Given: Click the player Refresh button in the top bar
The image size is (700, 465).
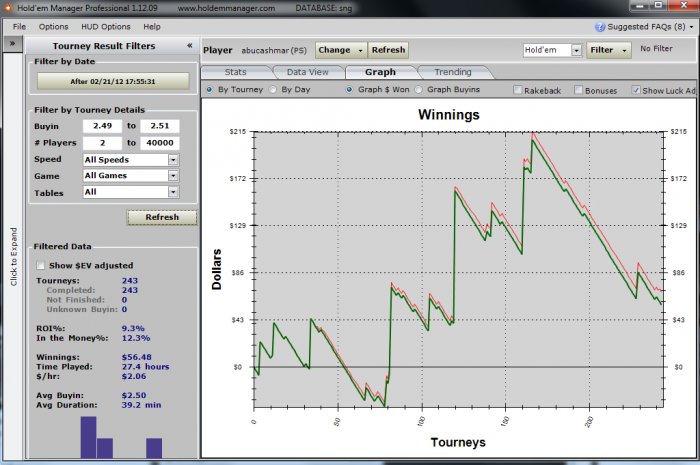Looking at the screenshot, I should pyautogui.click(x=388, y=50).
